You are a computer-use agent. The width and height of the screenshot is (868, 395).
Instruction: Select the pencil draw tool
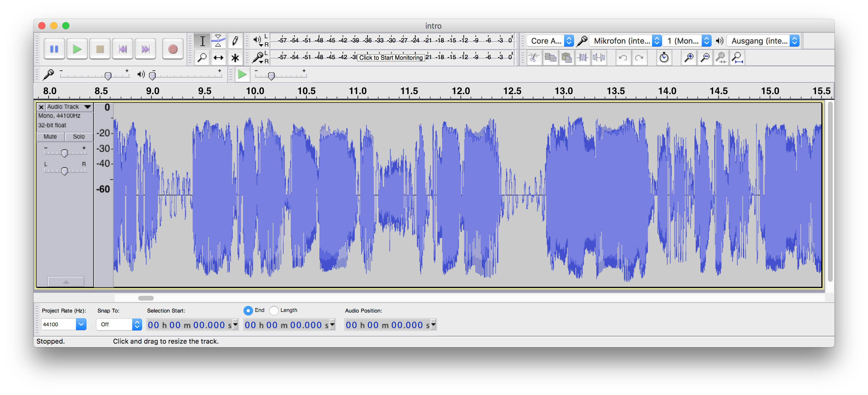tap(234, 42)
